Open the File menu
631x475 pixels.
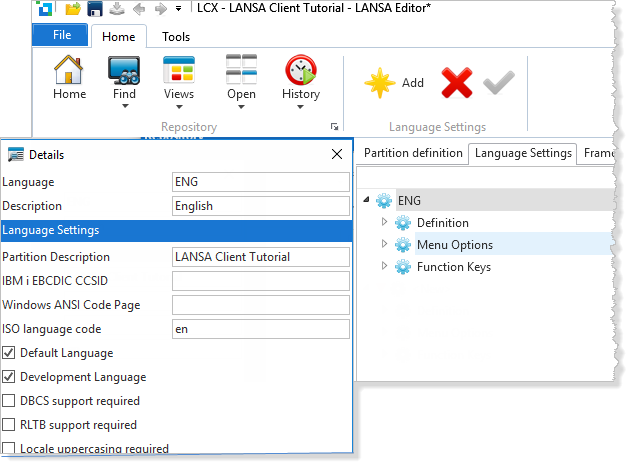[60, 35]
